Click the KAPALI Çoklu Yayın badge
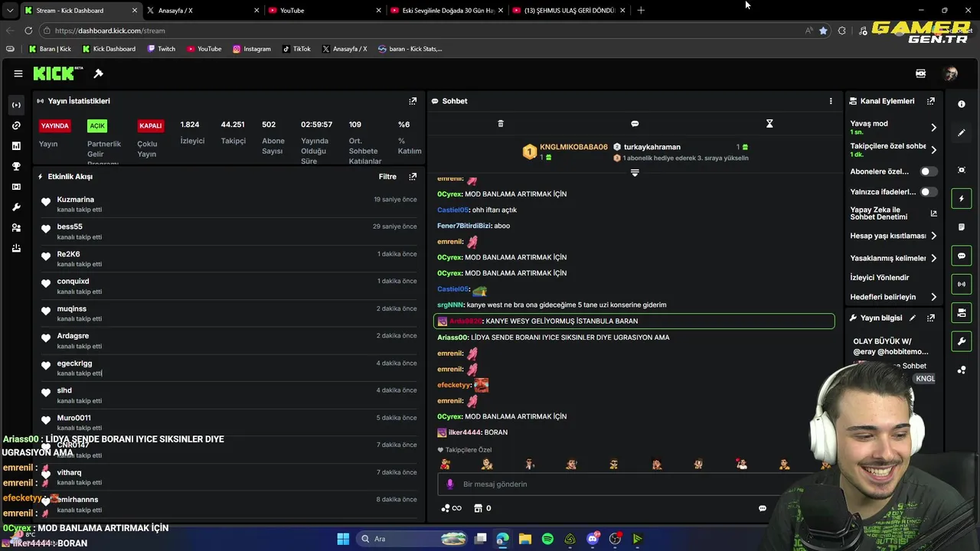Screen dimensions: 980x551 point(151,126)
